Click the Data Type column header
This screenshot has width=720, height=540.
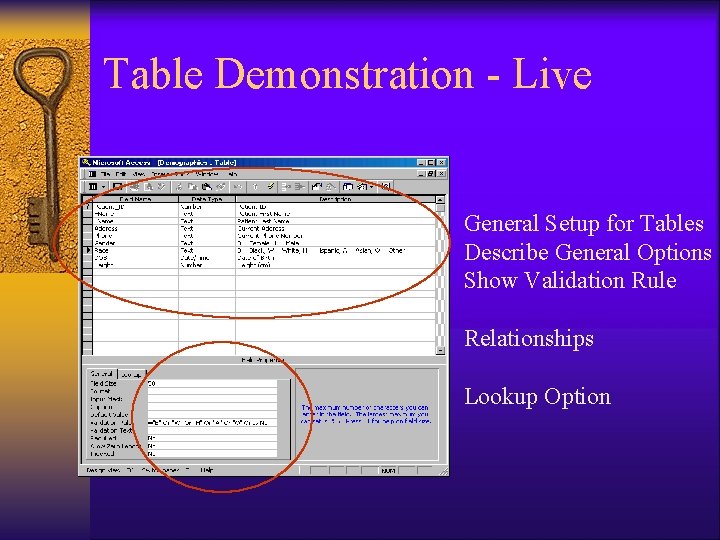point(207,199)
